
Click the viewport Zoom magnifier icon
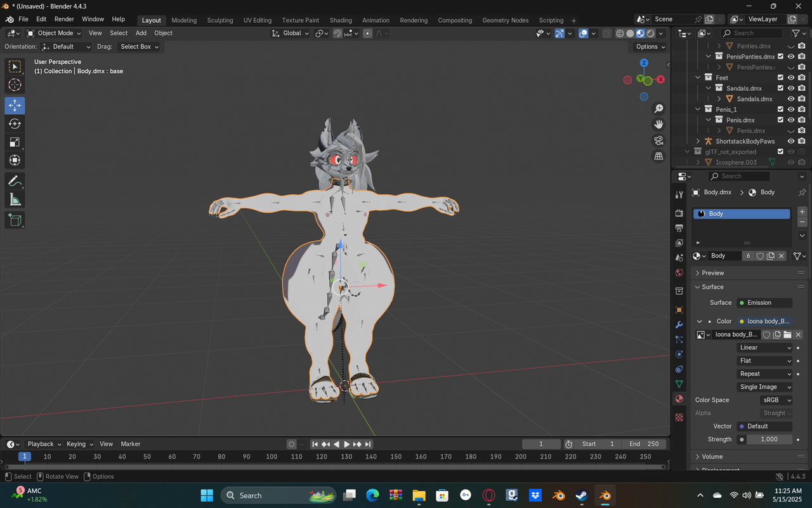click(658, 109)
